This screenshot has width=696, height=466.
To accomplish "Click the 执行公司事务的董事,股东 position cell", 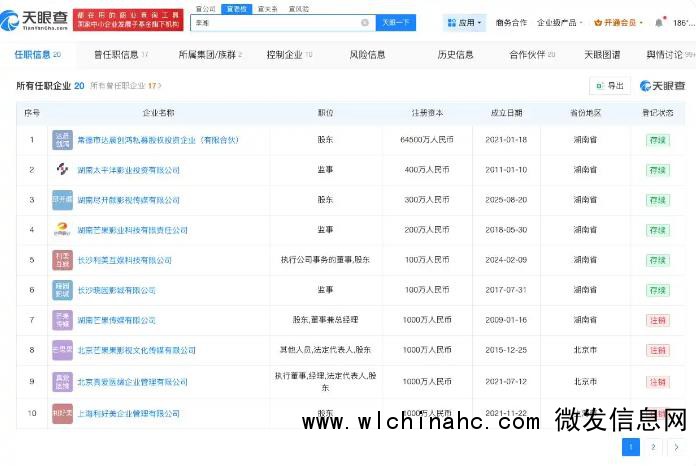I will pos(325,260).
